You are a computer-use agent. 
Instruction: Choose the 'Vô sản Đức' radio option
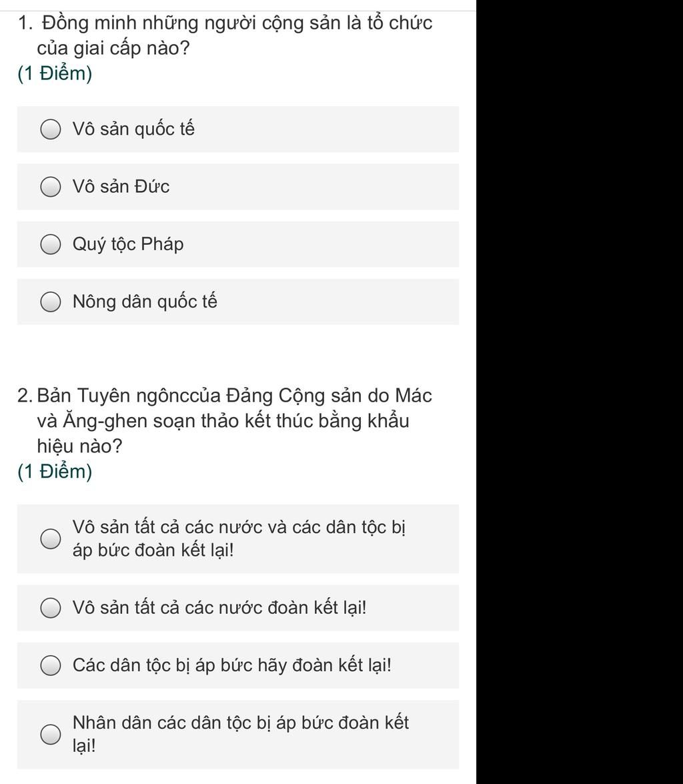click(x=51, y=187)
